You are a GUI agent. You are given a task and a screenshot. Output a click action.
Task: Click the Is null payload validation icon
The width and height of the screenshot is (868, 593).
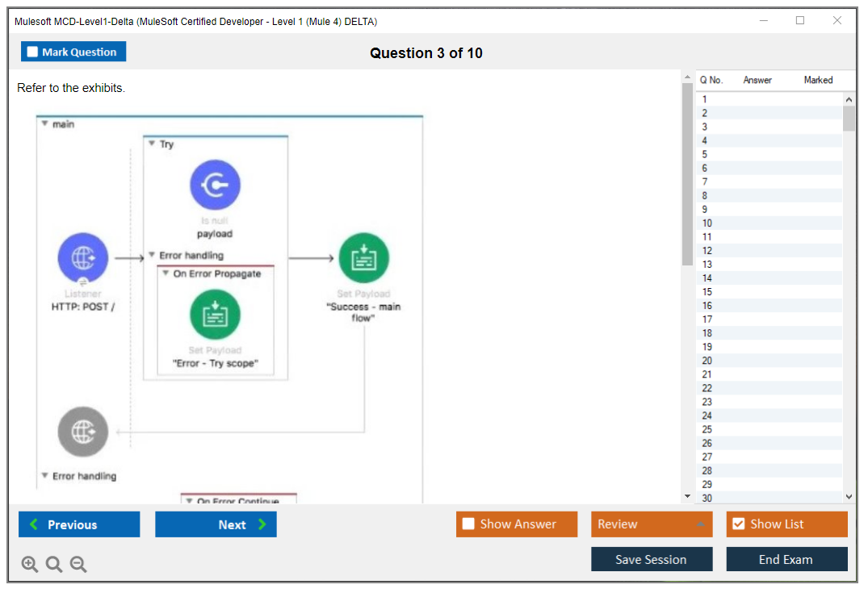(x=215, y=186)
